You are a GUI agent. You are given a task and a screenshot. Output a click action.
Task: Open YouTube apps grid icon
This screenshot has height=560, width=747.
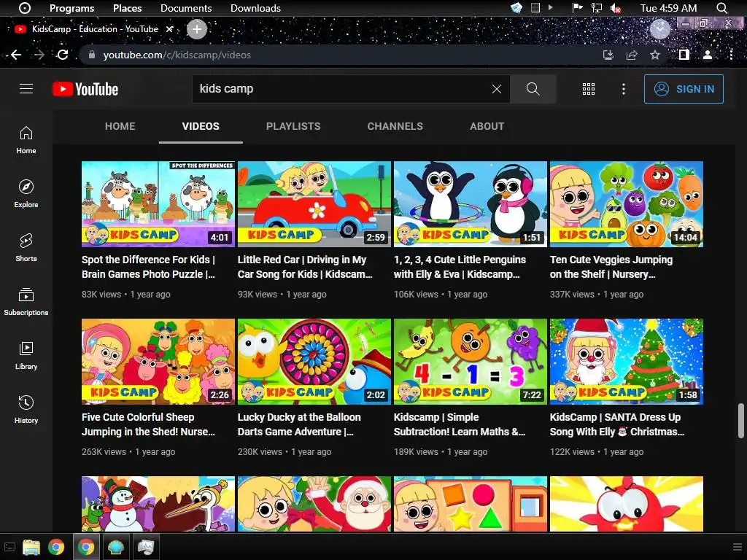pyautogui.click(x=589, y=89)
